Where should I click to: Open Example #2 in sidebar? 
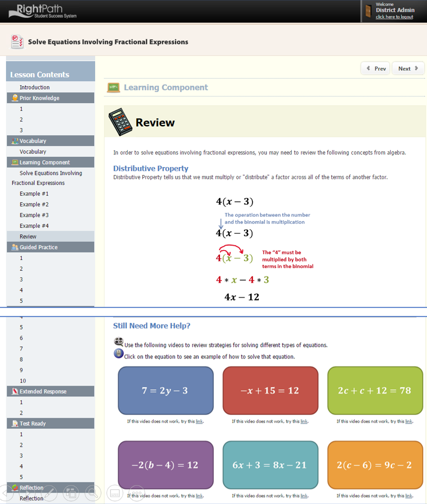tap(34, 204)
